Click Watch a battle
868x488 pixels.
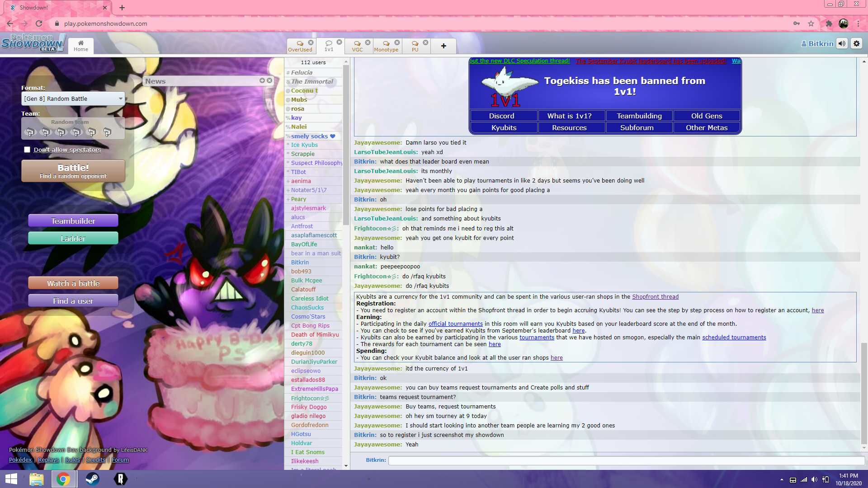pos(73,283)
